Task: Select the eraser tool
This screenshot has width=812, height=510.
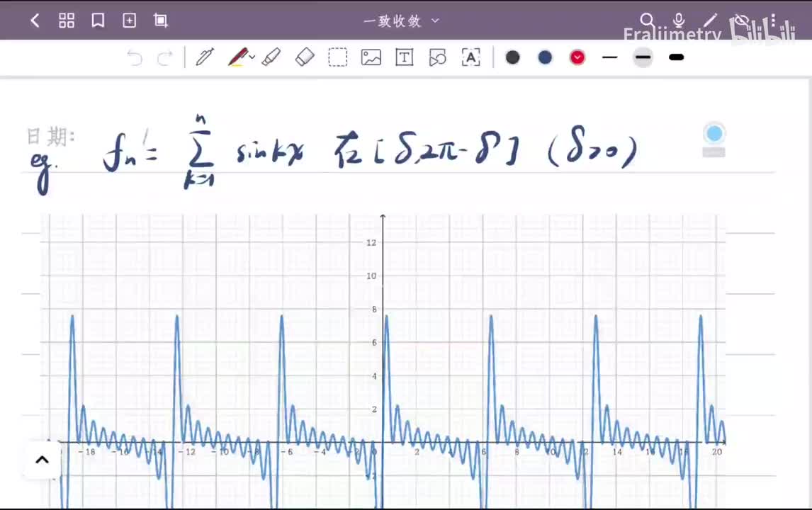Action: [x=305, y=57]
